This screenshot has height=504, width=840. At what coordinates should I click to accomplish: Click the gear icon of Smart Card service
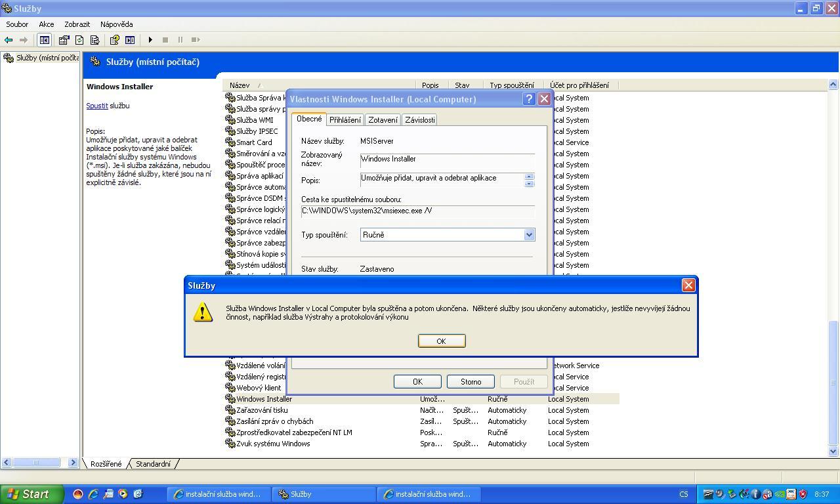click(x=230, y=142)
